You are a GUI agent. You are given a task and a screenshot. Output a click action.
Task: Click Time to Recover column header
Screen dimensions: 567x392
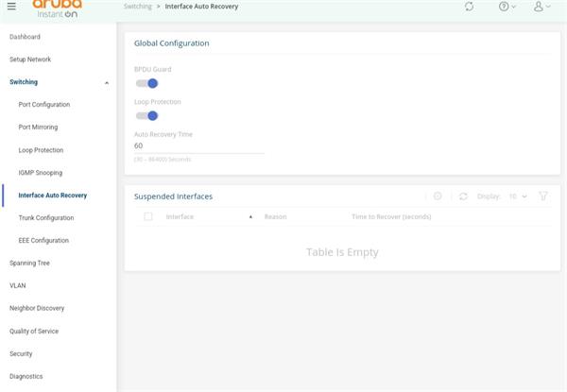tap(391, 216)
